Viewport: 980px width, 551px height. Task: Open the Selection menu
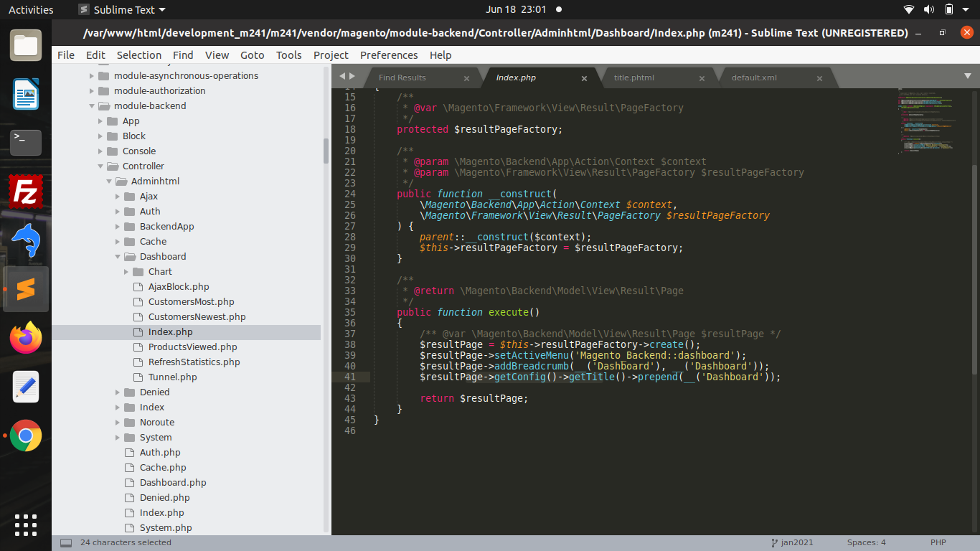[138, 55]
